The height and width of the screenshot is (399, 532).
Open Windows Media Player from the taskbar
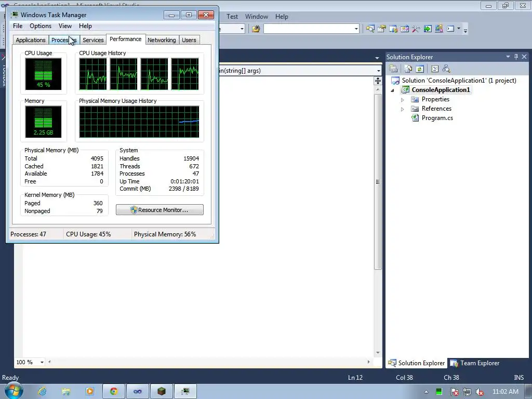coord(89,392)
